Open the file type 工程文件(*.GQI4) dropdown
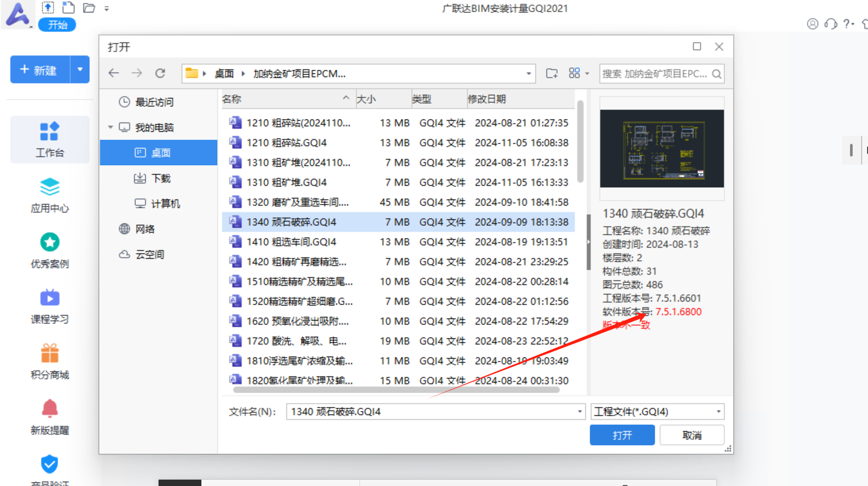The width and height of the screenshot is (868, 486). pos(657,411)
